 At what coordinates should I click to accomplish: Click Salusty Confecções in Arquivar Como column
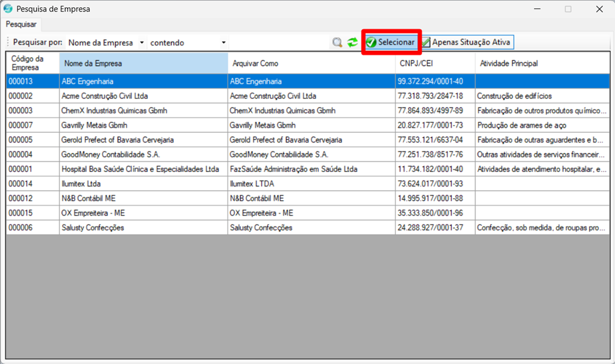click(x=311, y=228)
